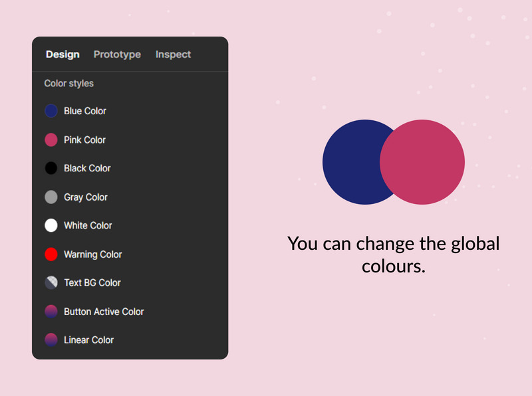532x396 pixels.
Task: Switch to the Design tab
Action: pos(63,54)
